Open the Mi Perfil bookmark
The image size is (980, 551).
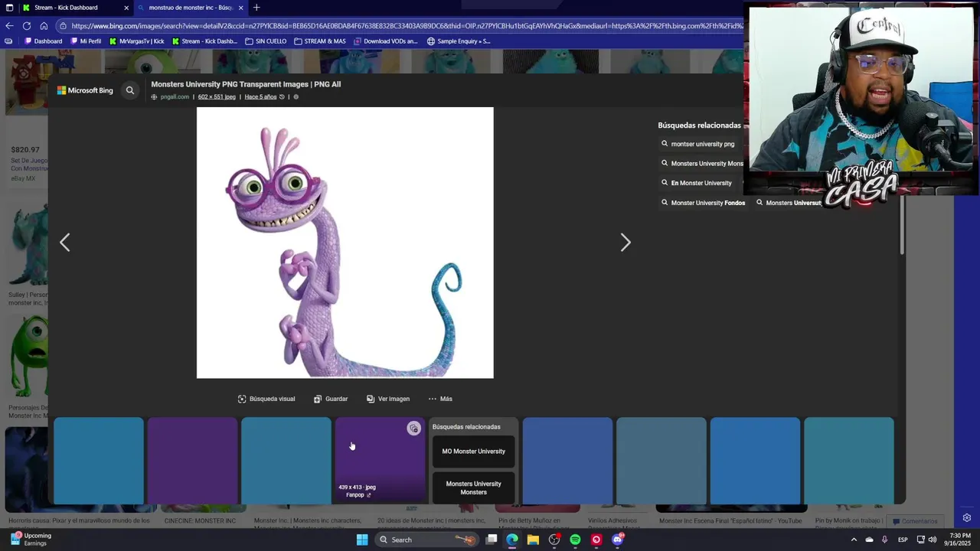point(86,41)
